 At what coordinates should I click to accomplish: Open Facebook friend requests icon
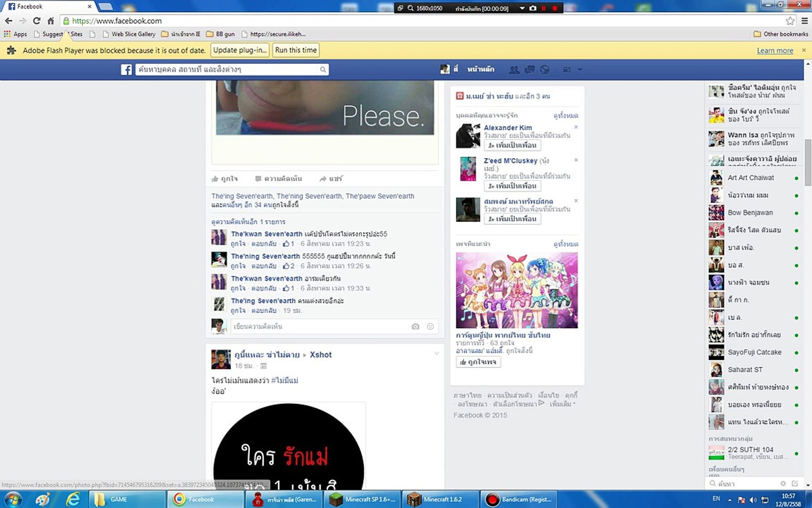(x=515, y=70)
